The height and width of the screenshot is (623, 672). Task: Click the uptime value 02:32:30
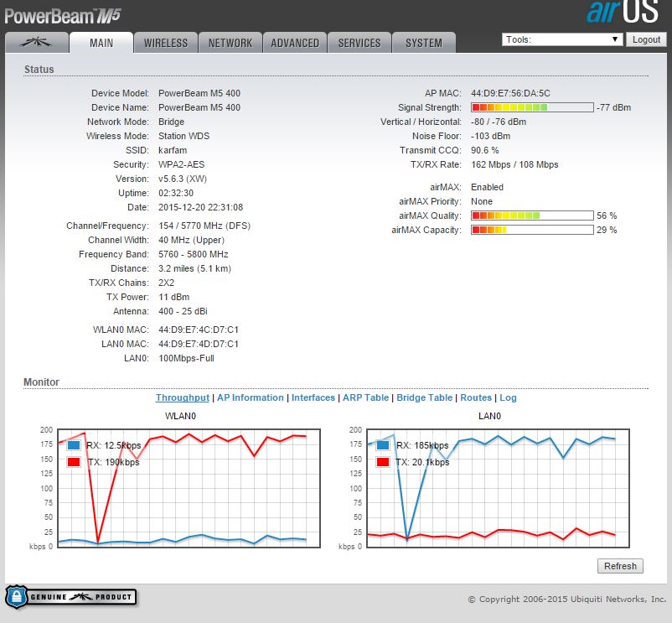tap(176, 193)
